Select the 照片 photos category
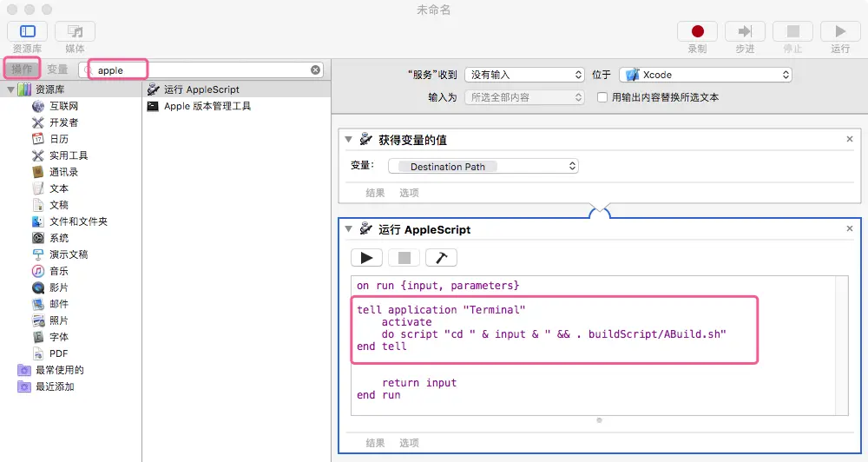868x462 pixels. pos(50,320)
